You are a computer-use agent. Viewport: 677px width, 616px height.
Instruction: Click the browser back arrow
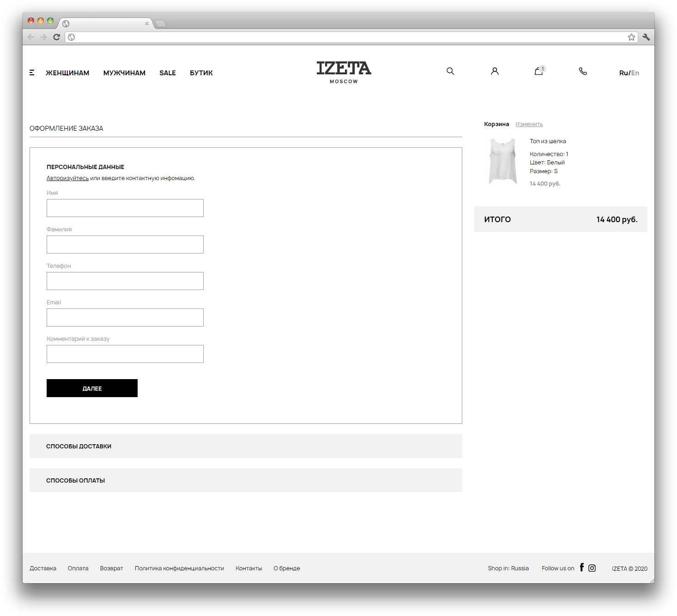point(31,37)
